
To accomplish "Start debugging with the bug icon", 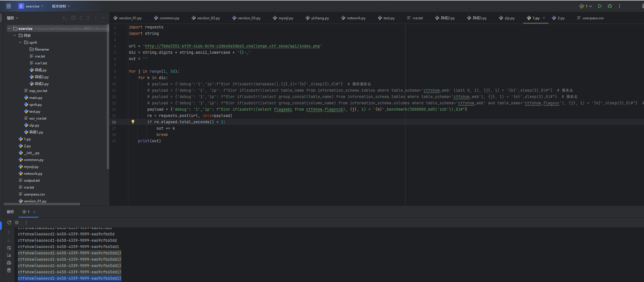I will pos(610,6).
